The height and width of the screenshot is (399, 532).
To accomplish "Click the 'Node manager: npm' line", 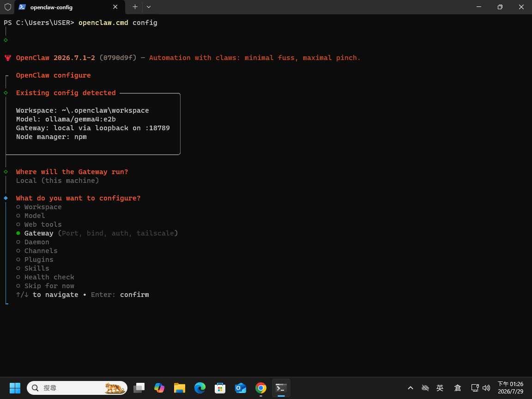I will (51, 137).
